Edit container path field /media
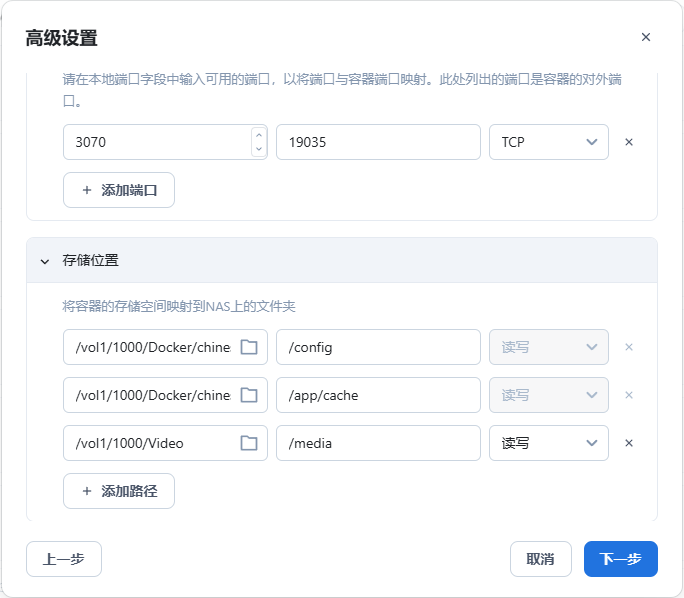 [x=378, y=443]
